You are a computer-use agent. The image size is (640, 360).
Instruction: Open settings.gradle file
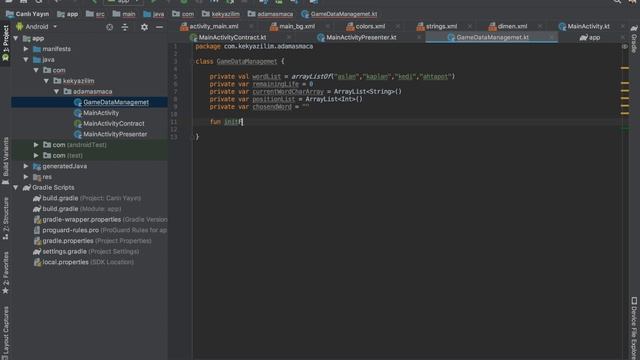pyautogui.click(x=86, y=251)
